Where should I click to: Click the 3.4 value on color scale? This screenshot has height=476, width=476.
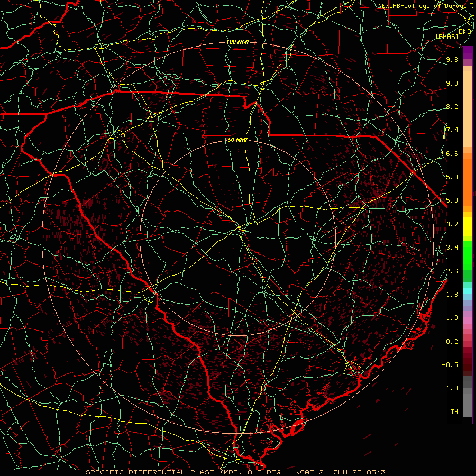pyautogui.click(x=452, y=248)
